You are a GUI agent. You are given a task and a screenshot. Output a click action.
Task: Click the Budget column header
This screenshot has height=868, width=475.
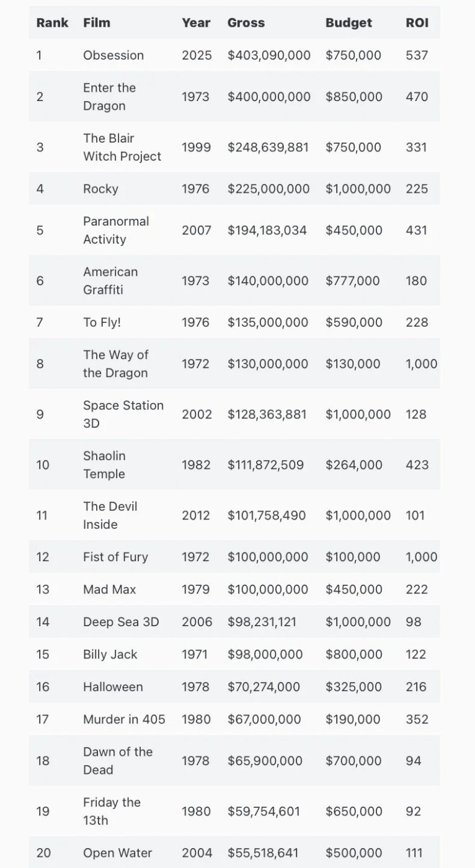(x=348, y=23)
